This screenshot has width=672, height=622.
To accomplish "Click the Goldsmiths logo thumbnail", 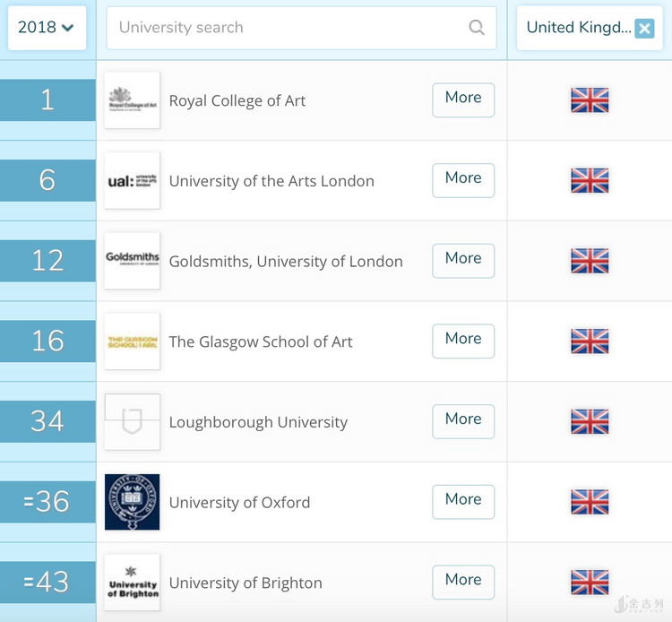I will (132, 261).
